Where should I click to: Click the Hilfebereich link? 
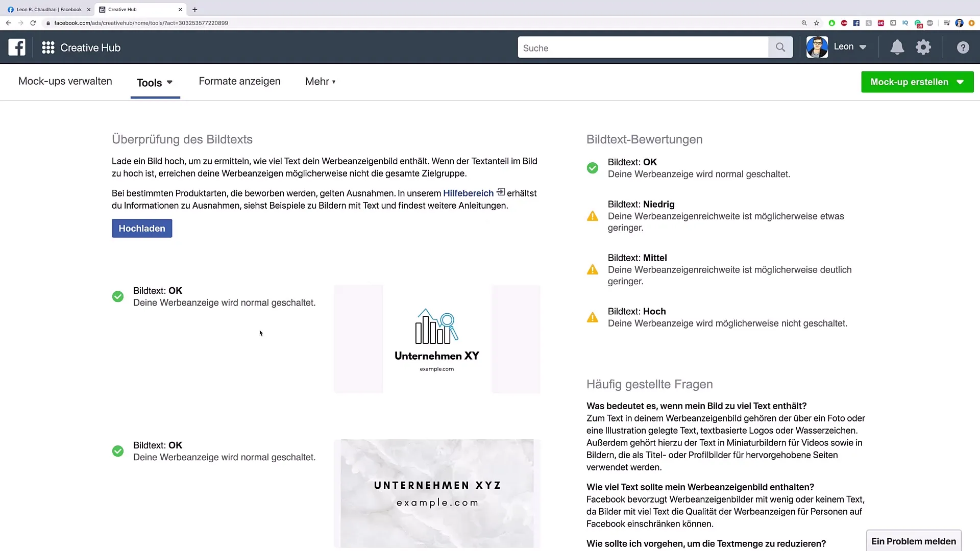point(469,193)
